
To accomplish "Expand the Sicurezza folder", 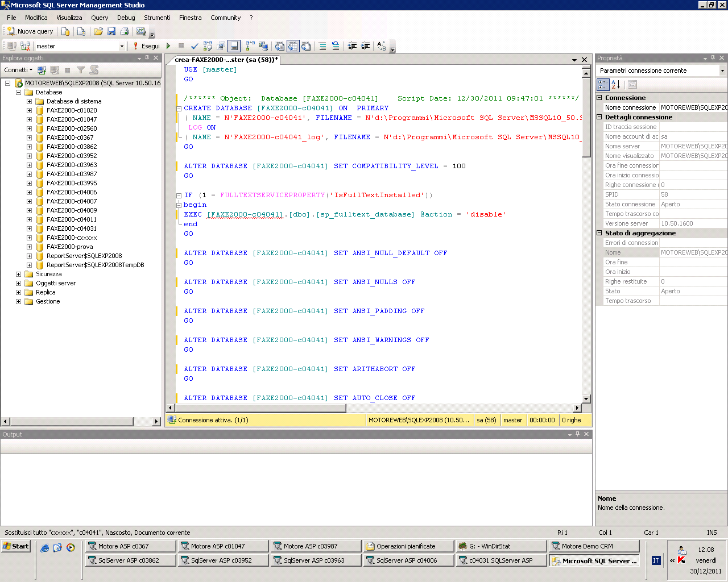I will point(18,274).
